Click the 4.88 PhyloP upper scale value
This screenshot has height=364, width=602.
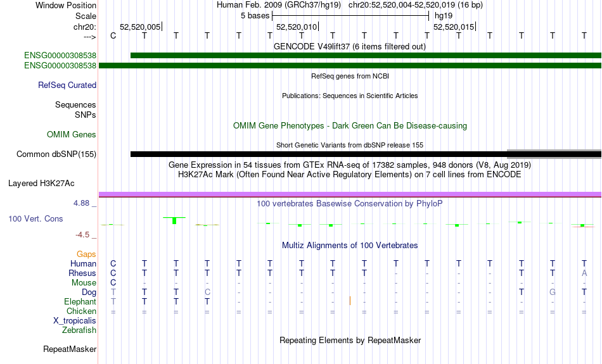coord(81,203)
